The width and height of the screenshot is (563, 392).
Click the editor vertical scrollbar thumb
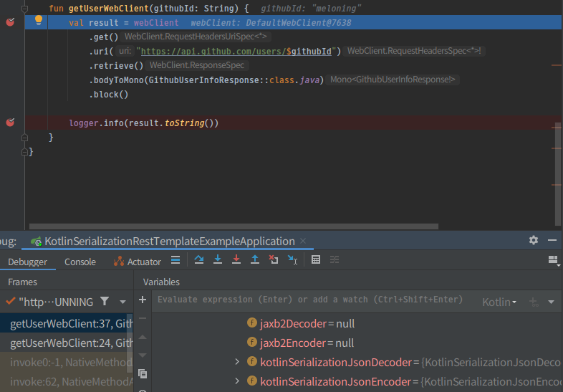tap(557, 174)
